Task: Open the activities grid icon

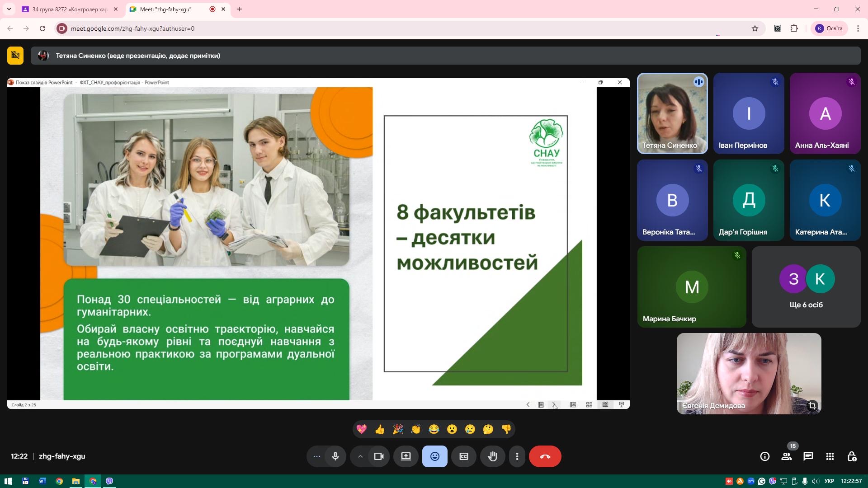Action: point(830,456)
